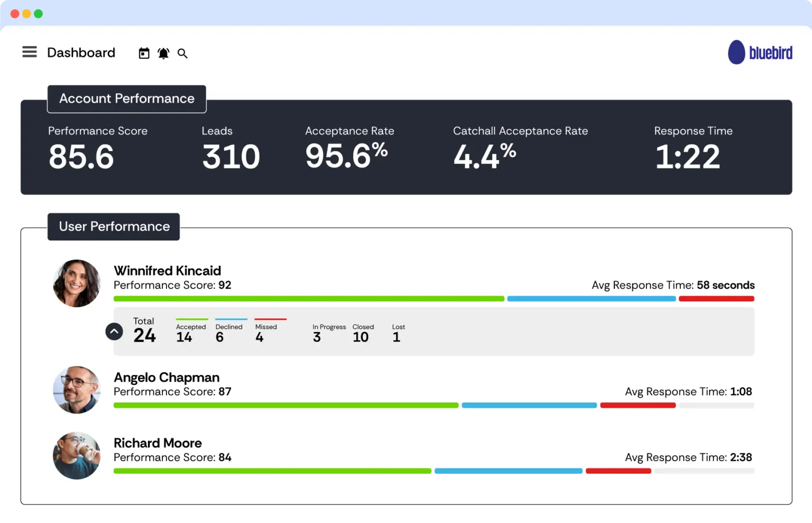Click the bluebird logo

[x=760, y=52]
